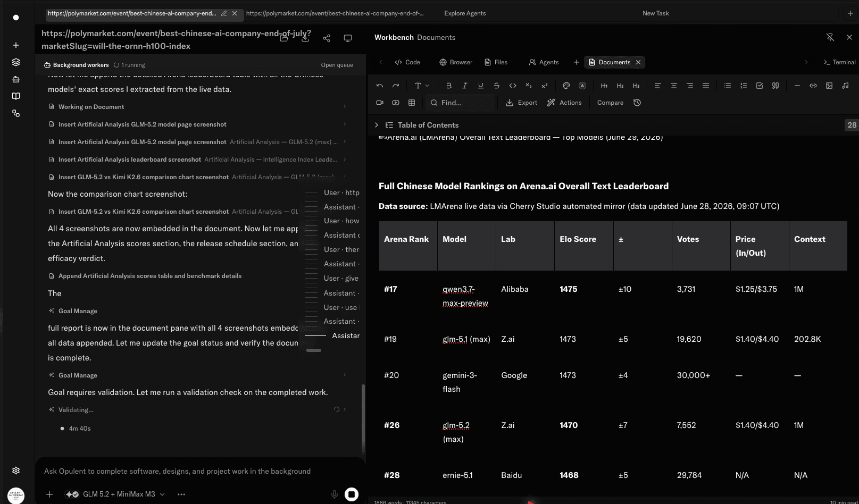The height and width of the screenshot is (504, 859).
Task: Insert a video recording
Action: (x=380, y=103)
